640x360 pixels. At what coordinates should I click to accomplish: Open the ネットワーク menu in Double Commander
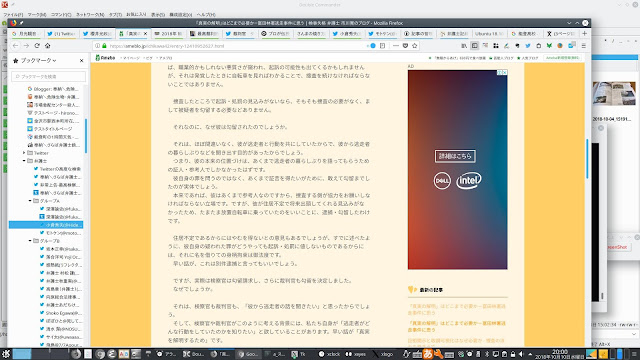(x=90, y=15)
